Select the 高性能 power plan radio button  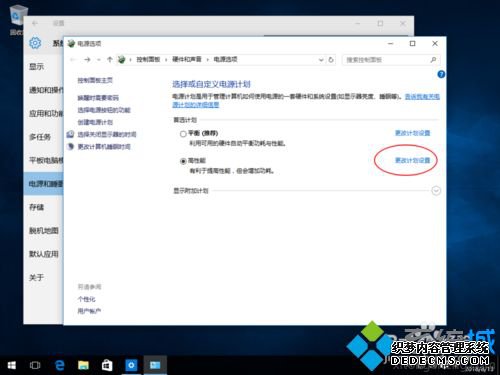[x=183, y=161]
